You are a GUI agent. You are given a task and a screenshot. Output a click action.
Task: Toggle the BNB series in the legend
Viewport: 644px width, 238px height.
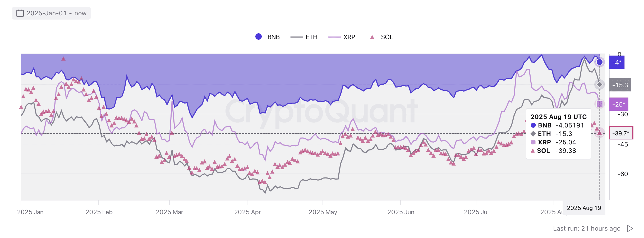[273, 37]
